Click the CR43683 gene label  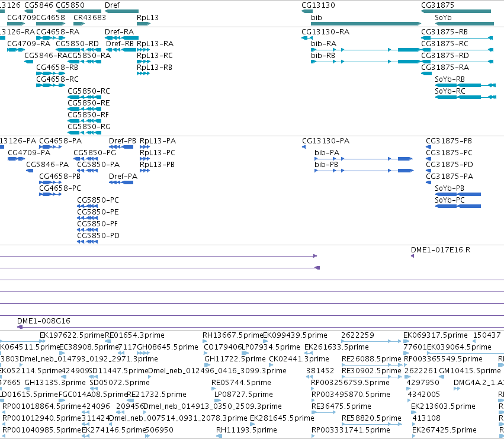click(x=89, y=17)
